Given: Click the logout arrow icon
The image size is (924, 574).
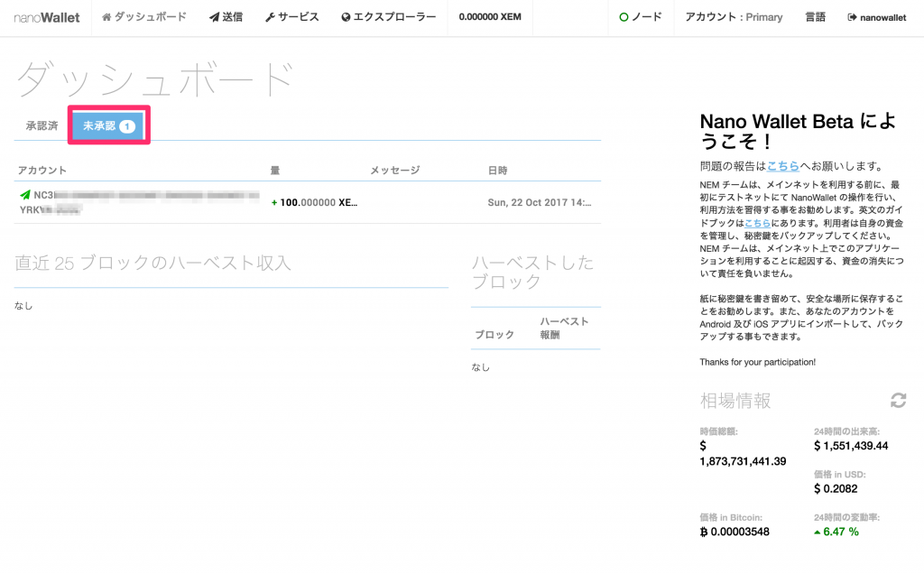Looking at the screenshot, I should [852, 18].
